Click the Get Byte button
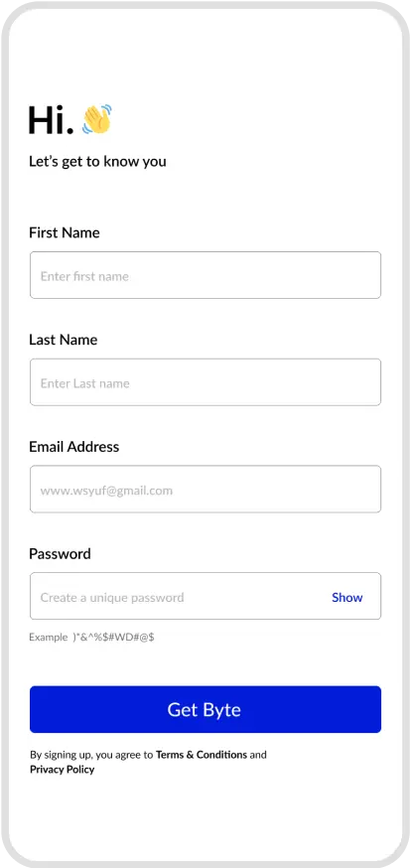This screenshot has width=410, height=868. point(205,709)
